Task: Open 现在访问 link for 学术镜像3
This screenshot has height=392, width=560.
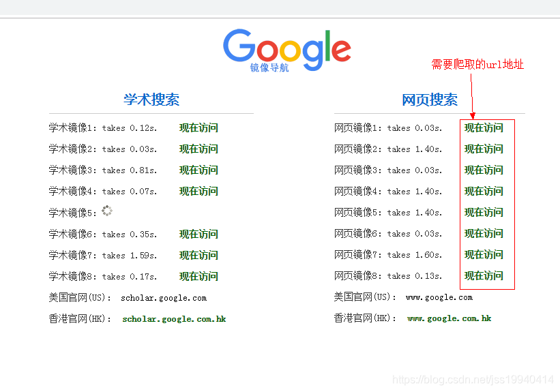Action: 198,170
